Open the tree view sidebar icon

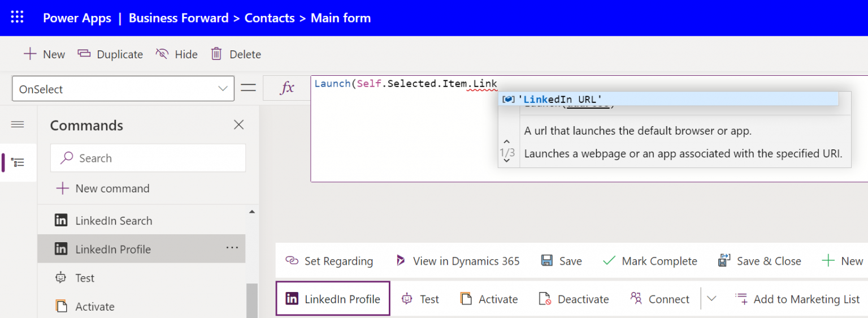tap(18, 162)
